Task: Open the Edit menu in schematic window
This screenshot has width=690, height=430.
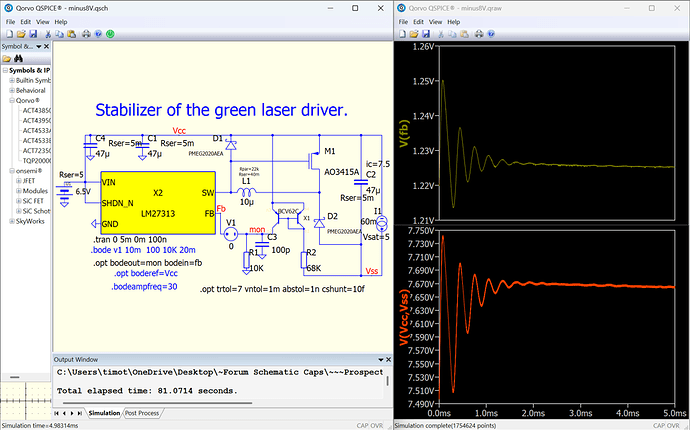Action: [26, 22]
